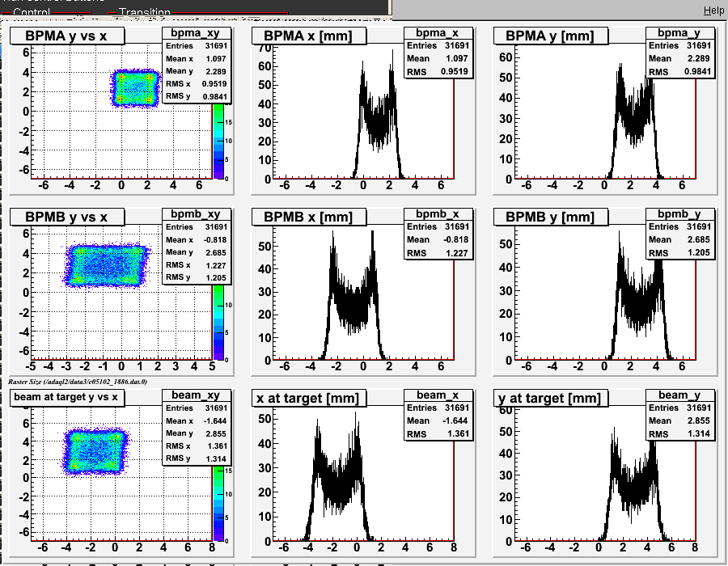Screen dimensions: 728x566
Task: Click RMS x 1.361 in beam_xy stats
Action: tap(196, 446)
